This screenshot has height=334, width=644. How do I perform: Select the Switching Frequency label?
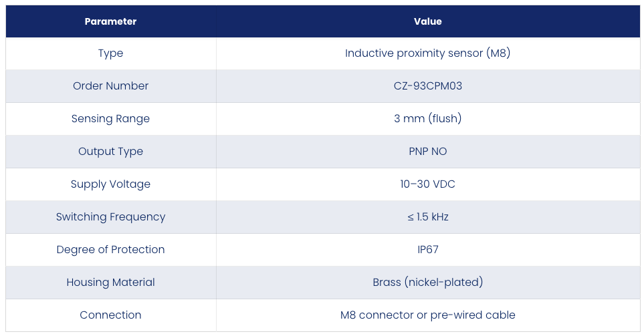pyautogui.click(x=110, y=217)
